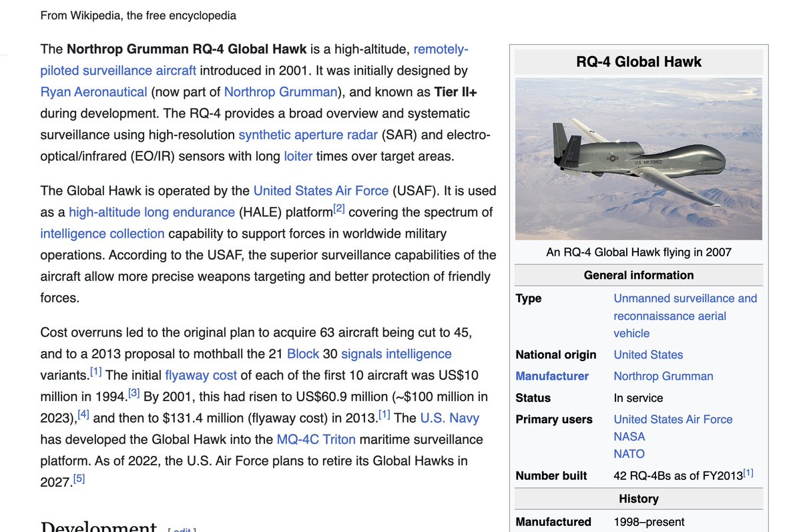Click the 'Status' infobox label
Viewport: 801px width, 532px height.
[x=533, y=398]
